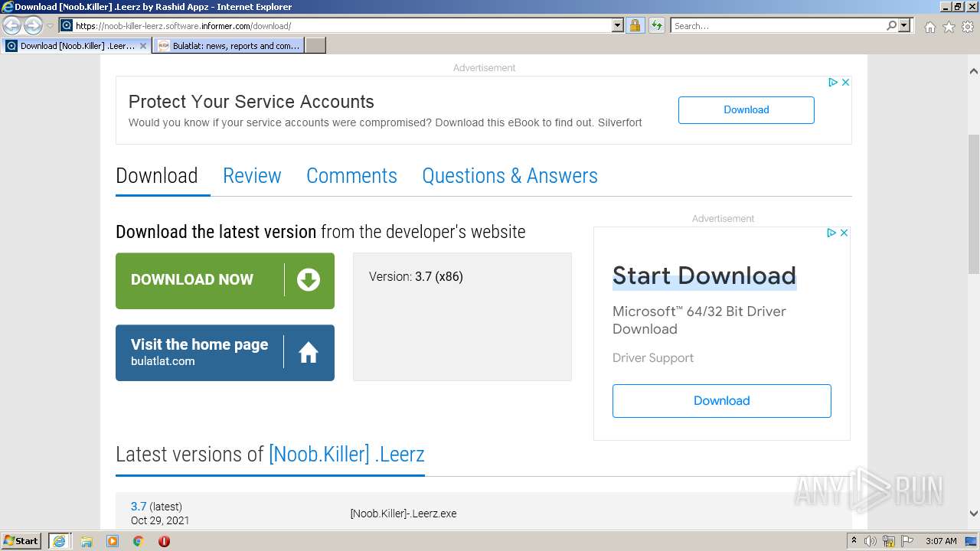The height and width of the screenshot is (551, 980).
Task: Open Windows Media Player taskbar icon
Action: coord(113,541)
